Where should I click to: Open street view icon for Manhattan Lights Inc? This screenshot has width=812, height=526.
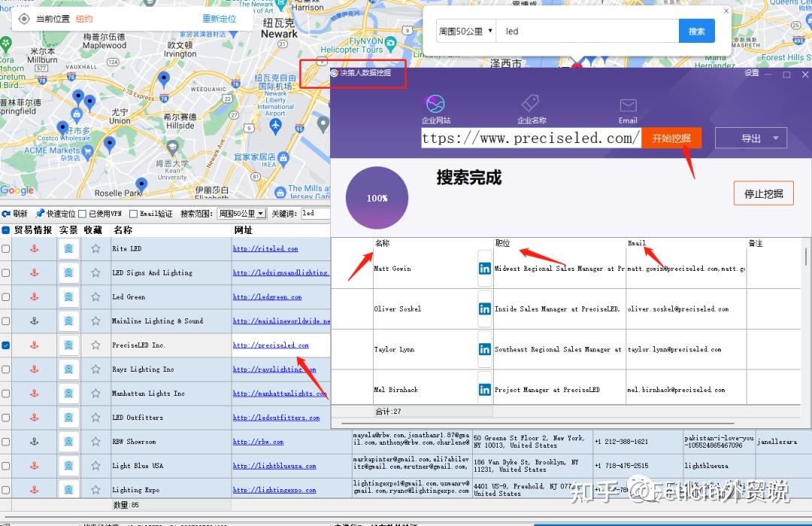(x=68, y=394)
